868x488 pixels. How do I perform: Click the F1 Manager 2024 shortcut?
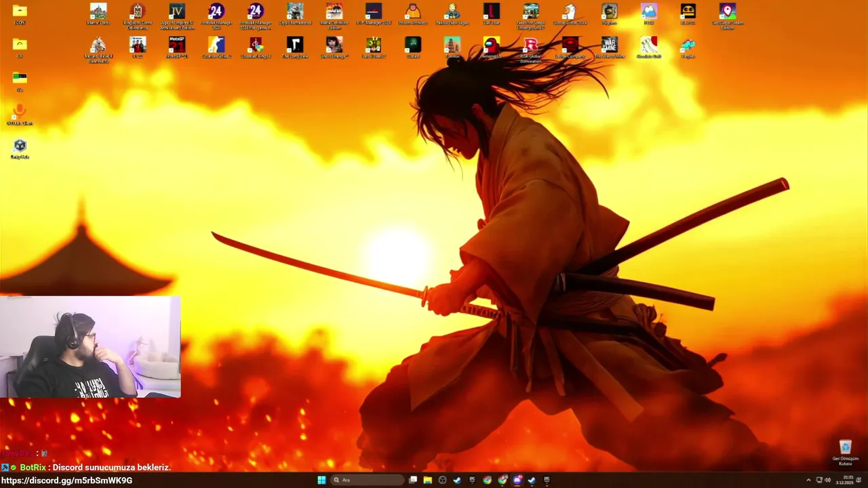[374, 15]
